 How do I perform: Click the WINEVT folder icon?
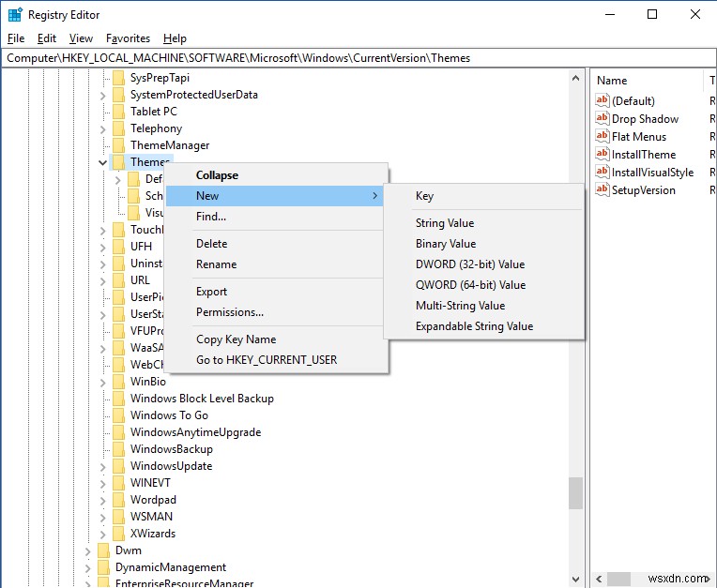pos(118,483)
